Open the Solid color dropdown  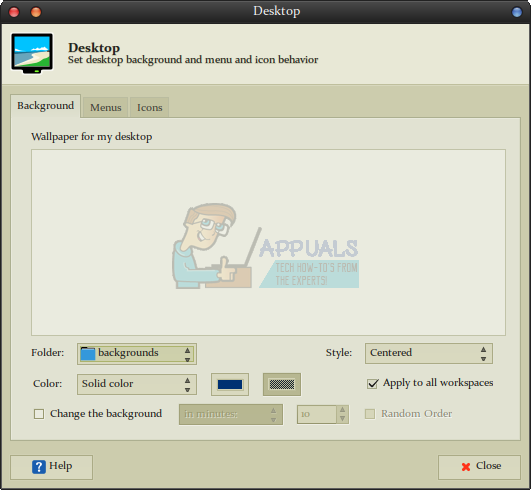tap(137, 384)
